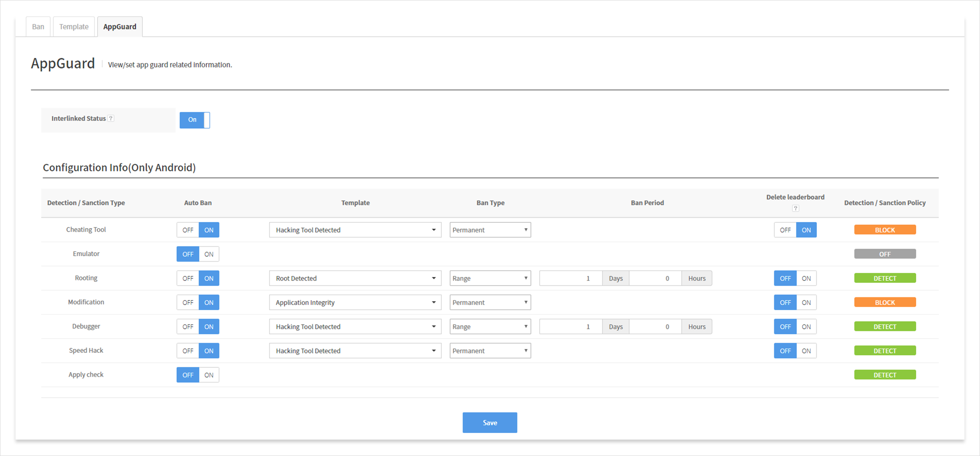Open Cheating Tool Ban Type dropdown
The height and width of the screenshot is (456, 980).
point(490,230)
